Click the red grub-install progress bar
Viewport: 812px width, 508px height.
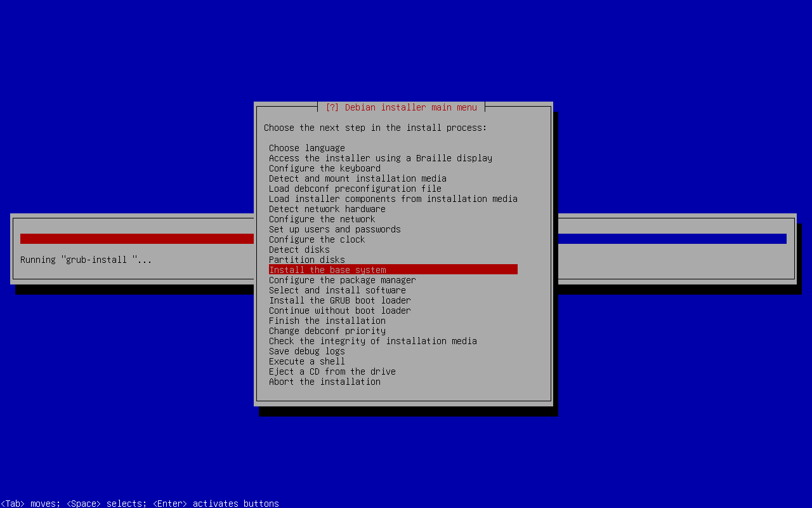point(137,239)
